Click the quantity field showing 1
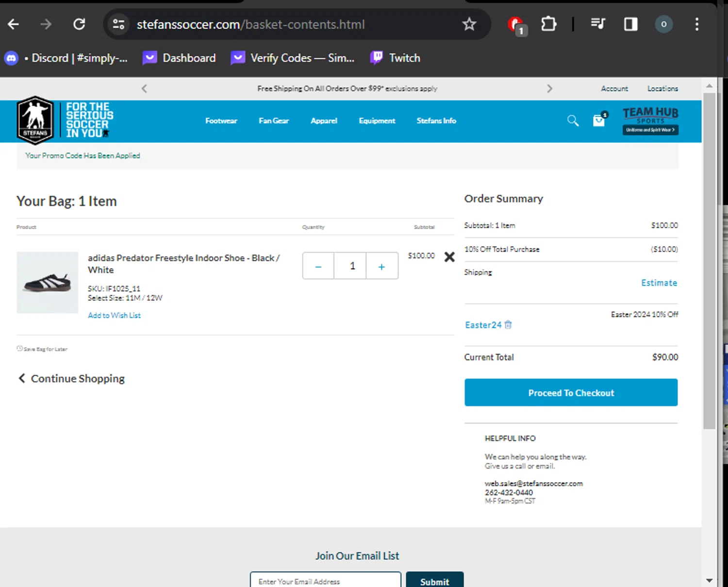728x587 pixels. click(350, 266)
